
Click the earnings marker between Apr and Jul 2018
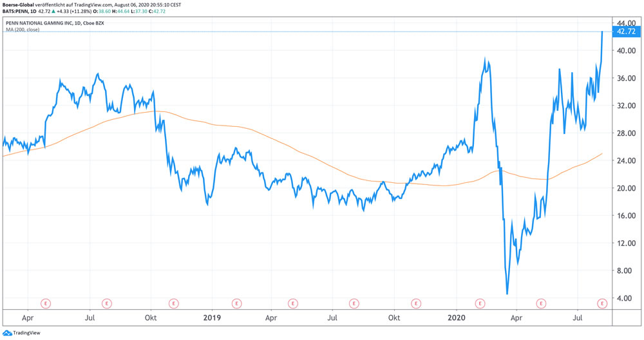[46, 304]
